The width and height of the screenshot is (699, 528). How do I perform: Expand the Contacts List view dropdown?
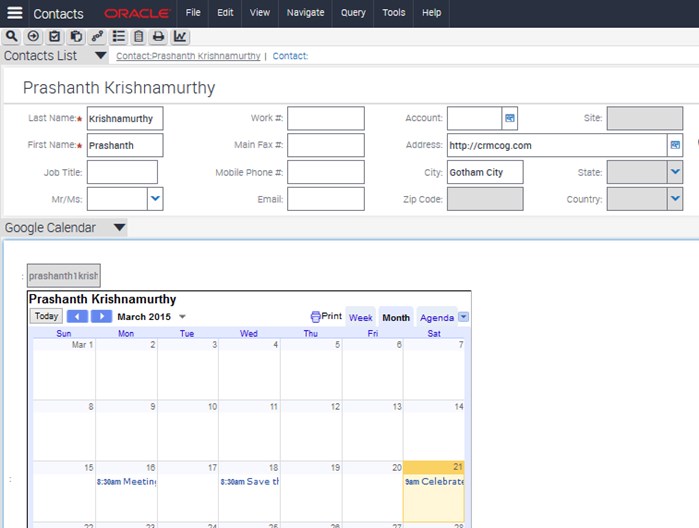point(101,55)
